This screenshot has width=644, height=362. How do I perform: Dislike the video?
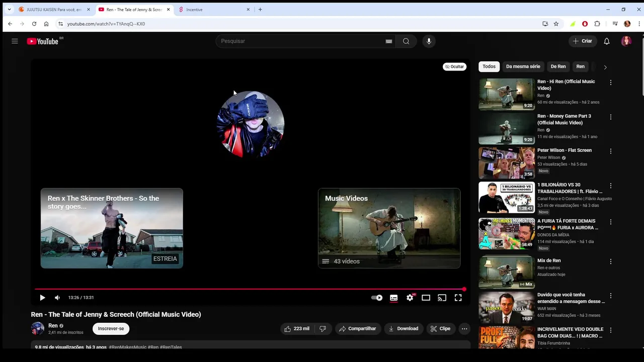pyautogui.click(x=323, y=329)
